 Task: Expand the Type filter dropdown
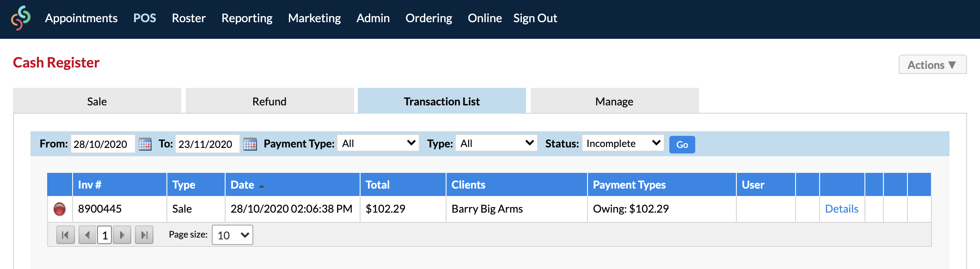(496, 143)
